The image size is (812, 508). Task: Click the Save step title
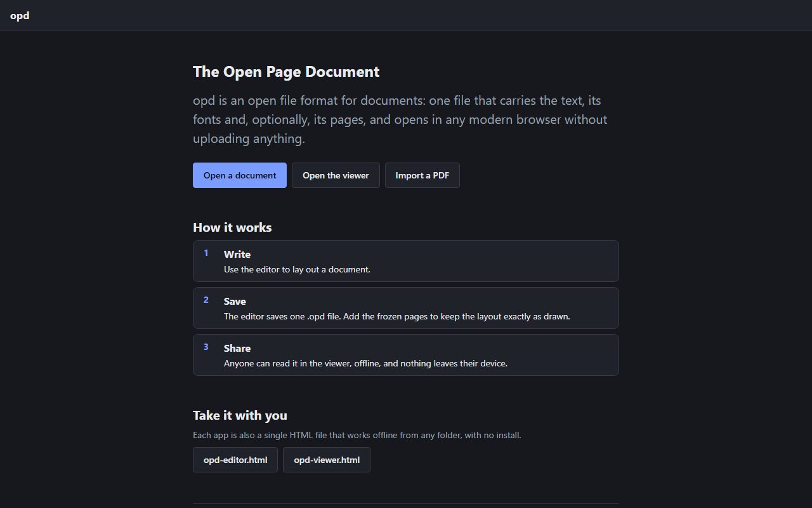(235, 301)
